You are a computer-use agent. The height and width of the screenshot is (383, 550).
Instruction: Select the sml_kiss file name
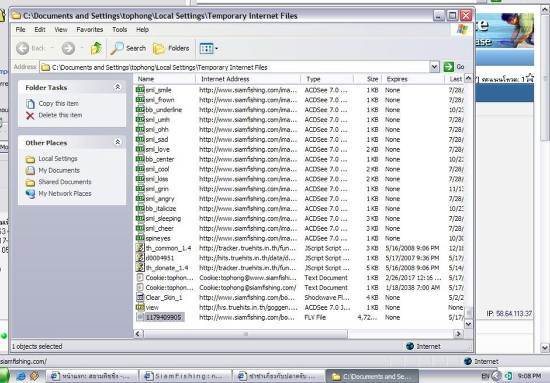pyautogui.click(x=157, y=179)
